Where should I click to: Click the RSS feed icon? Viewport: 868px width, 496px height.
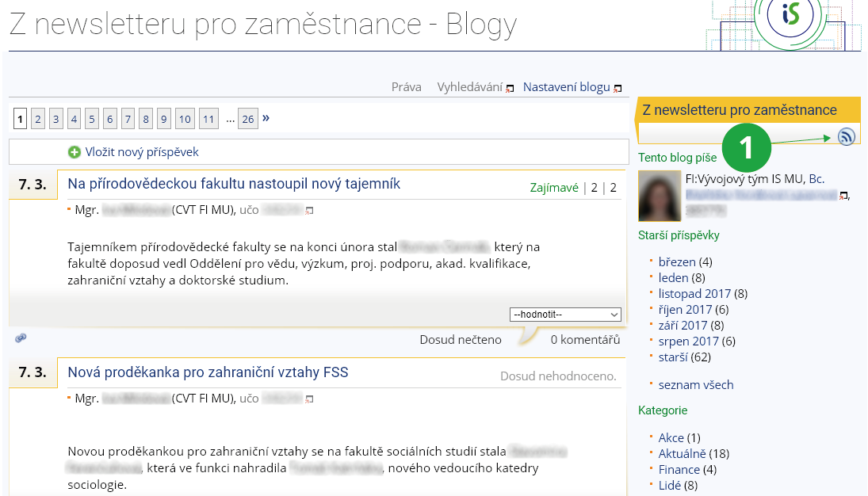(847, 137)
